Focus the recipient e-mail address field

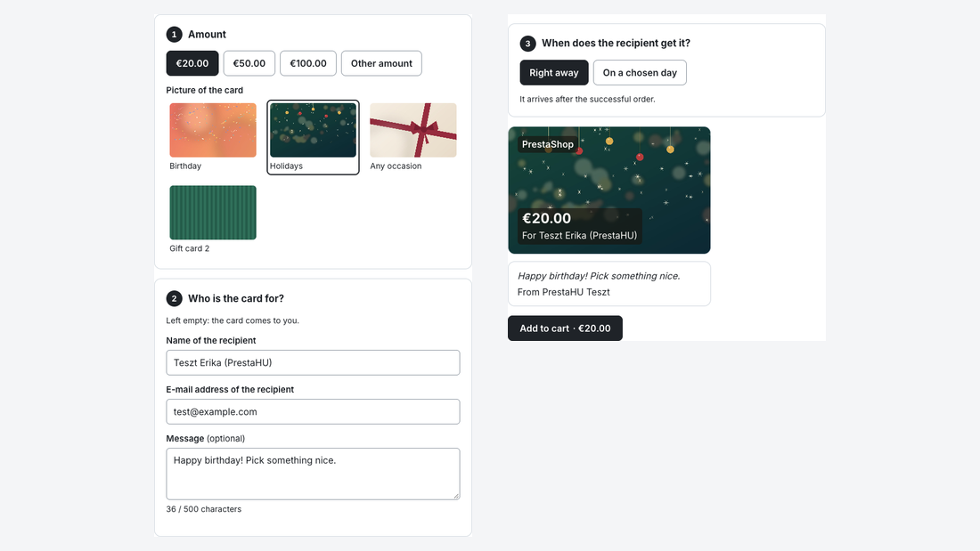313,411
